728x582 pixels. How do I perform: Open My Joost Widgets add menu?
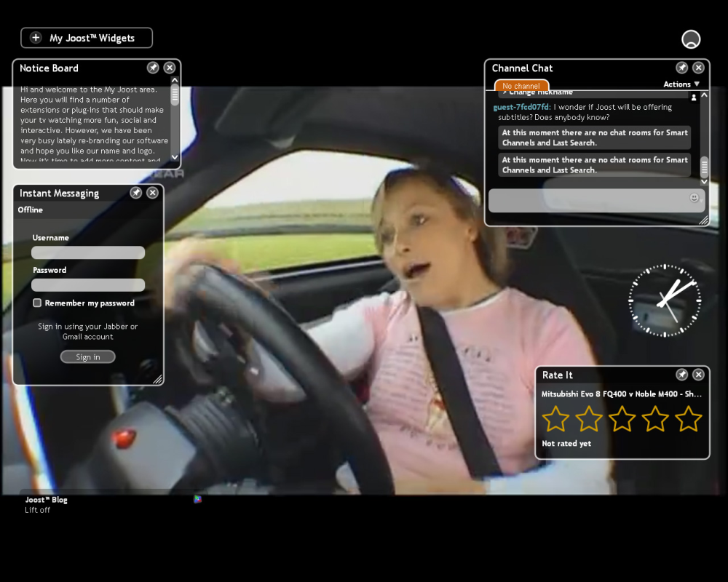[87, 38]
